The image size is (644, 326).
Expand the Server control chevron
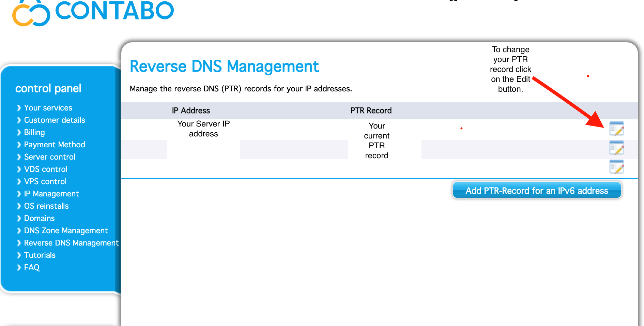pyautogui.click(x=18, y=157)
